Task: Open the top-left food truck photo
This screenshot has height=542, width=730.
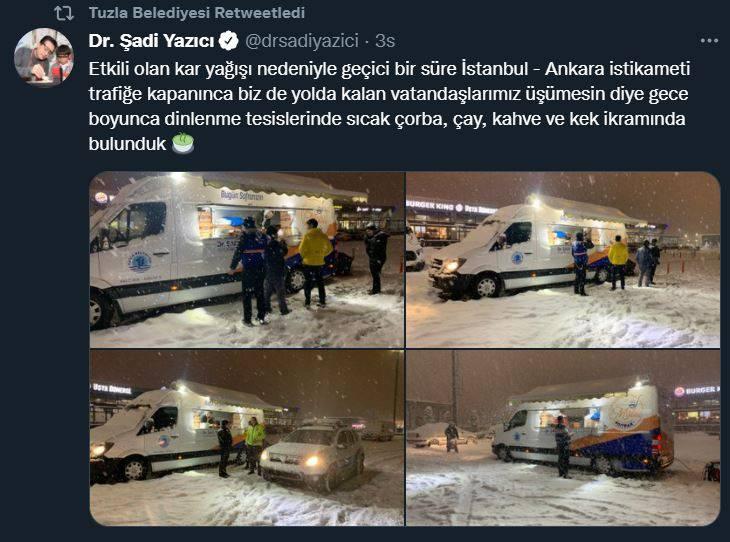Action: pos(247,260)
